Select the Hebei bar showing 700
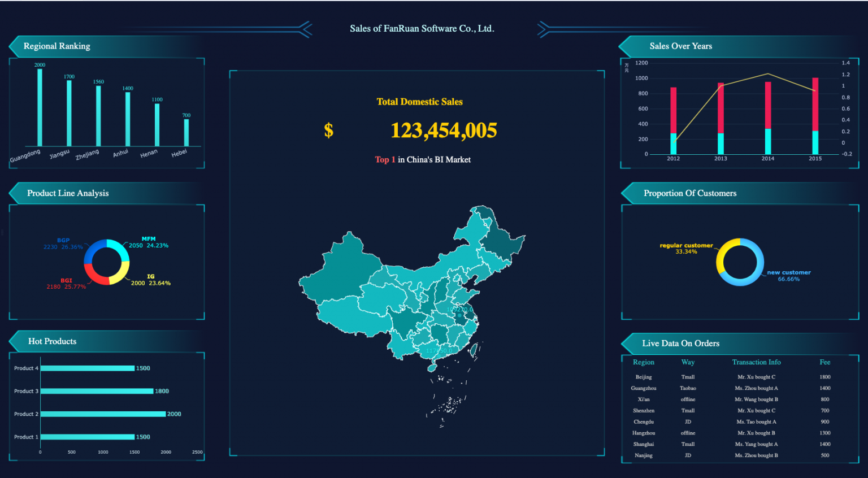The image size is (868, 478). (186, 132)
